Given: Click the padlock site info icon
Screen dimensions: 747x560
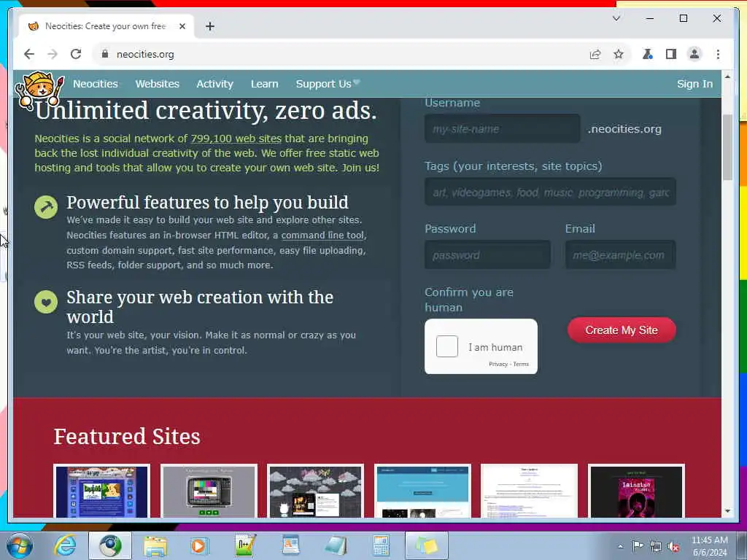Looking at the screenshot, I should click(x=105, y=54).
